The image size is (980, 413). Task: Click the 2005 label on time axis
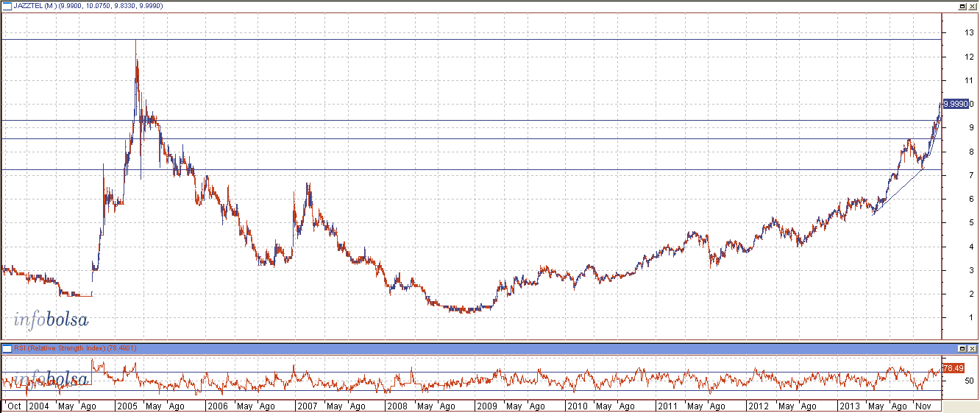[127, 406]
